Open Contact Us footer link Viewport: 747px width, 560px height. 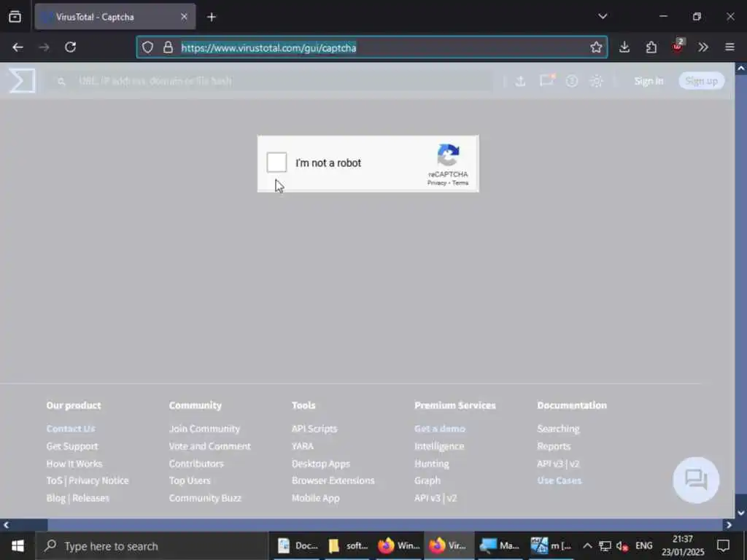click(x=71, y=429)
